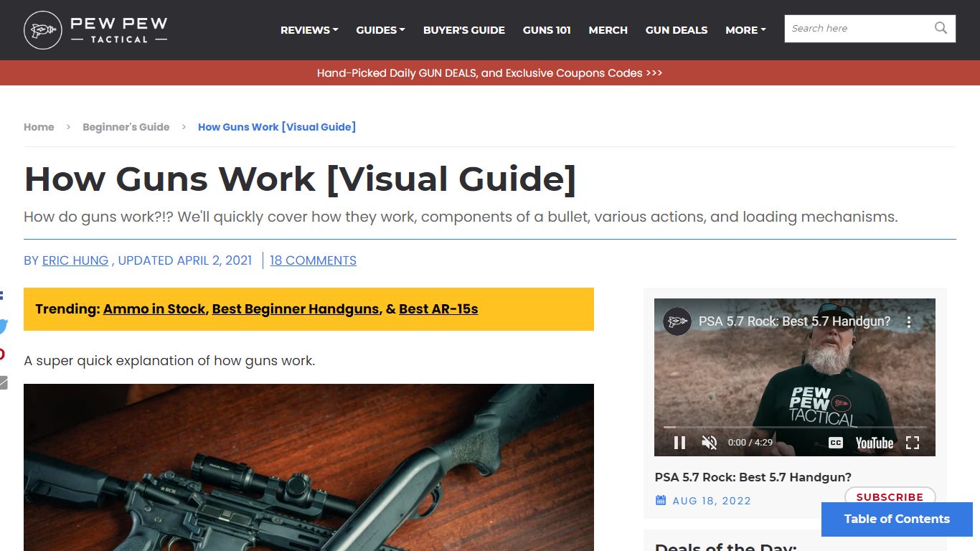Subscribe with the Subscribe button
The image size is (980, 551).
click(x=890, y=496)
